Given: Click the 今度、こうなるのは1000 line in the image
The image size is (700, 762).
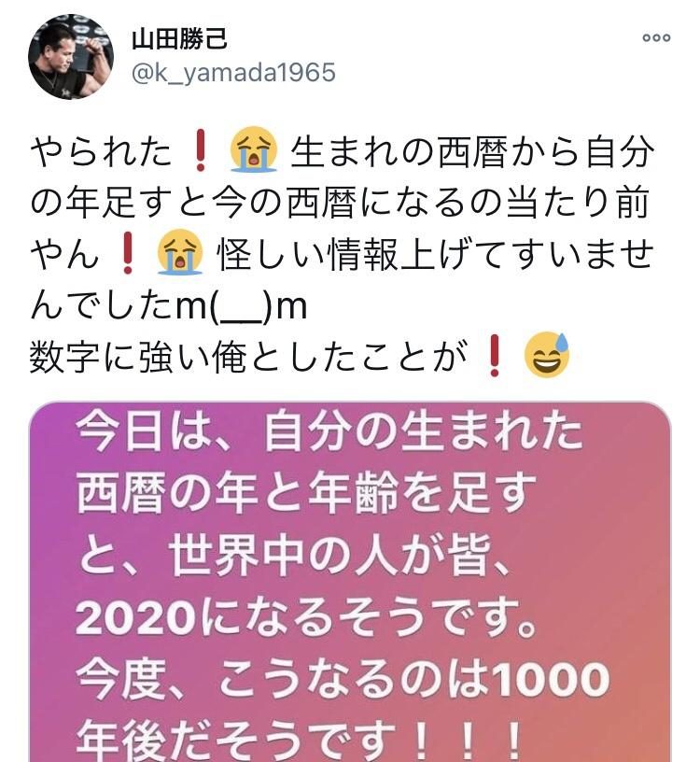Looking at the screenshot, I should click(343, 678).
